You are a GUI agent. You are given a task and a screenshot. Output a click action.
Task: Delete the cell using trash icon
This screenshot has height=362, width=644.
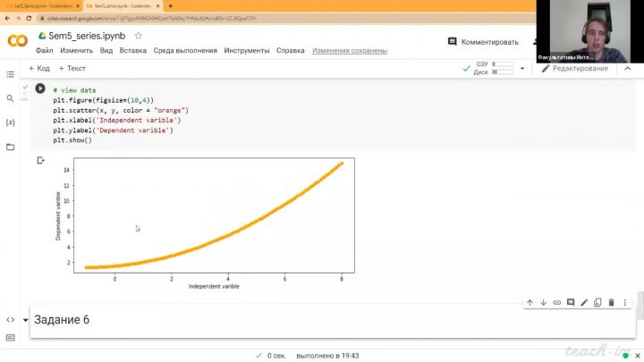point(612,303)
